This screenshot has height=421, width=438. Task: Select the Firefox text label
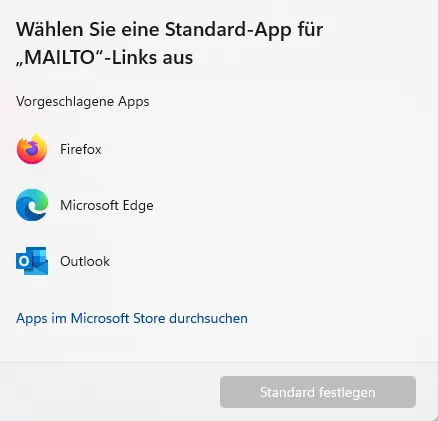coord(81,149)
